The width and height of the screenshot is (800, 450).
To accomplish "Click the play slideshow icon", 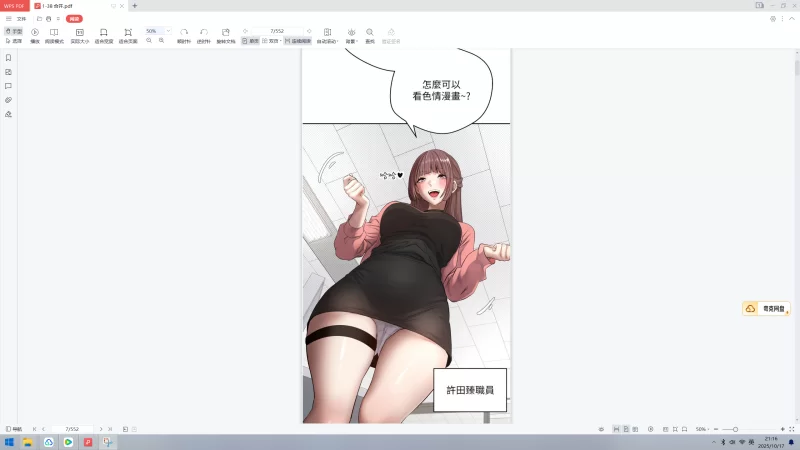I will pyautogui.click(x=35, y=33).
